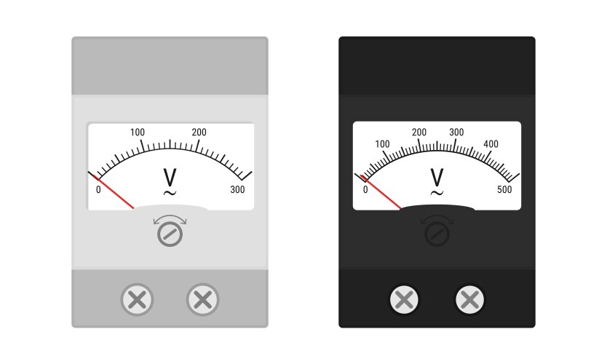Click the red needle on the gray voltmeter
607x364 pixels.
tap(114, 192)
